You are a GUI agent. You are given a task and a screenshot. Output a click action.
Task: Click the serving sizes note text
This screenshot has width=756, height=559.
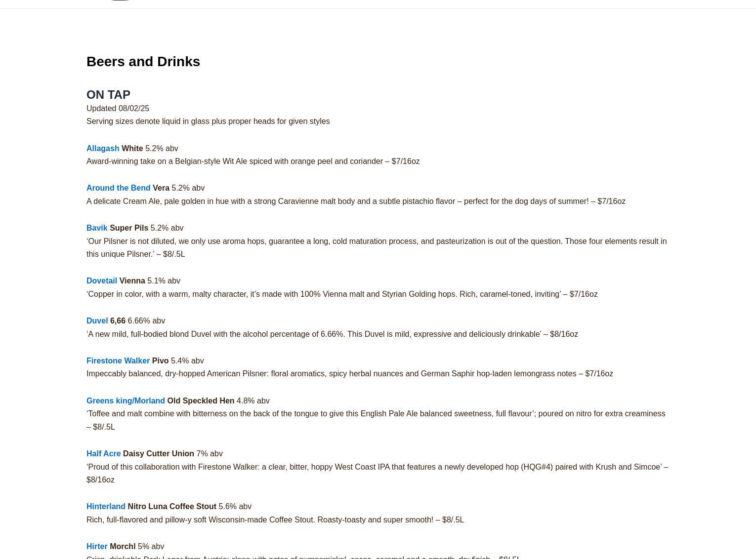(x=208, y=121)
